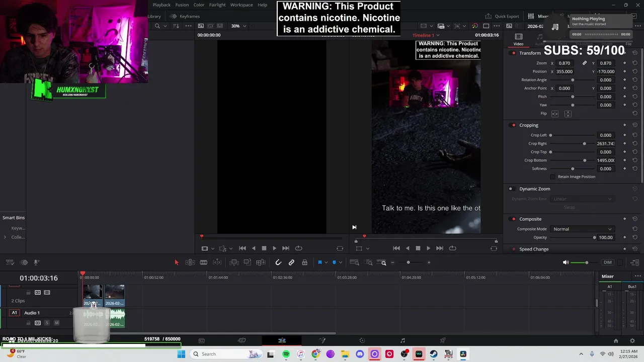Open the Color menu

click(x=199, y=5)
